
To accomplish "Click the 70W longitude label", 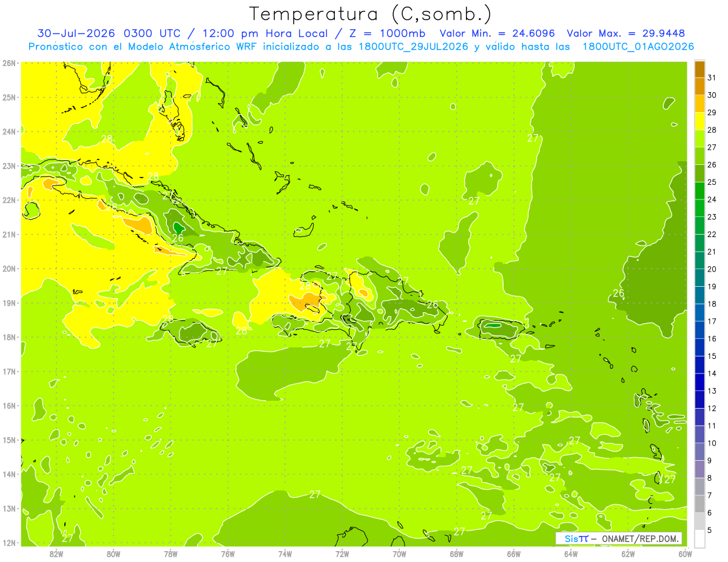I will (x=399, y=554).
